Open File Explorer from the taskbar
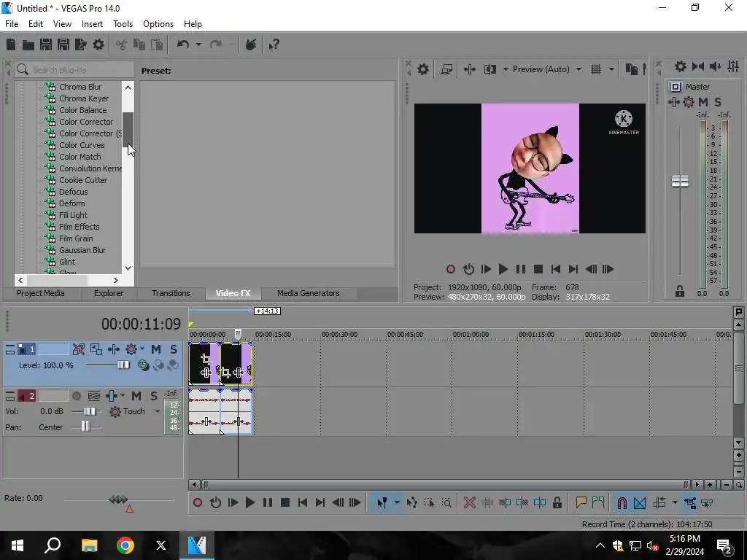This screenshot has width=747, height=560. pyautogui.click(x=89, y=545)
